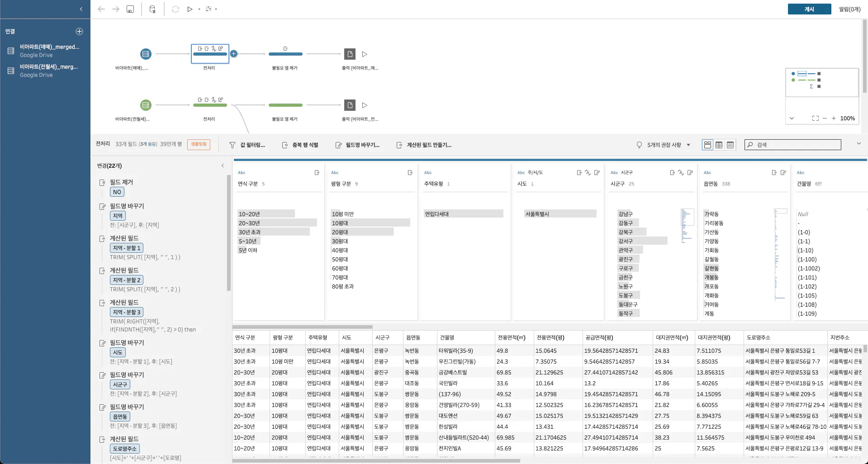The height and width of the screenshot is (464, 868).
Task: Click the 게시 publish button
Action: (x=809, y=9)
